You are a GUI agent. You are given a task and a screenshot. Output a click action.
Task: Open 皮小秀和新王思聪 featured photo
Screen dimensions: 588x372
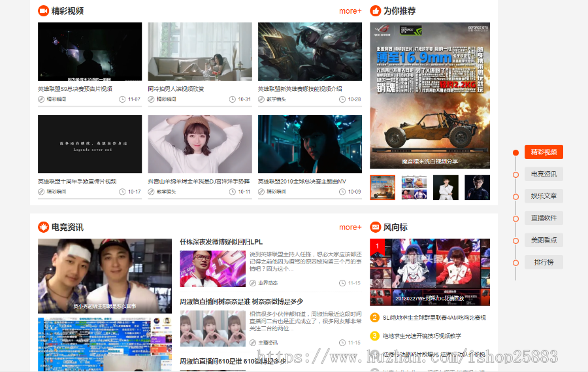tap(105, 276)
